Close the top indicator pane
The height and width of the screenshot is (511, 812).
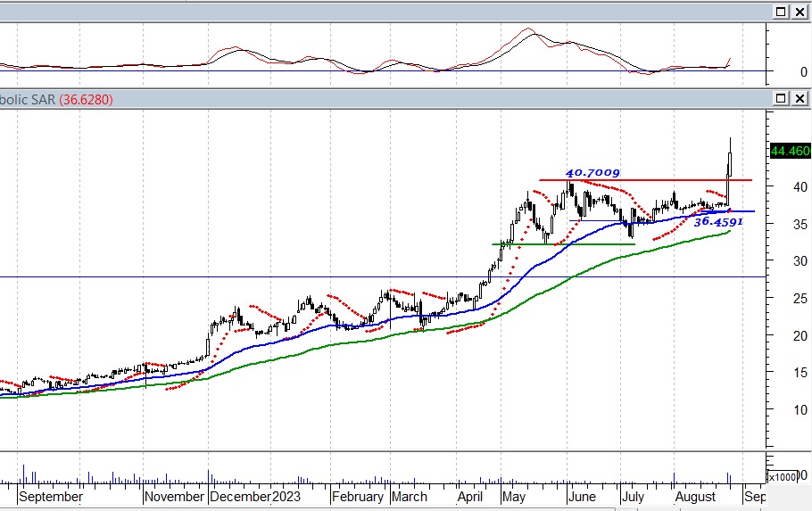tap(799, 12)
